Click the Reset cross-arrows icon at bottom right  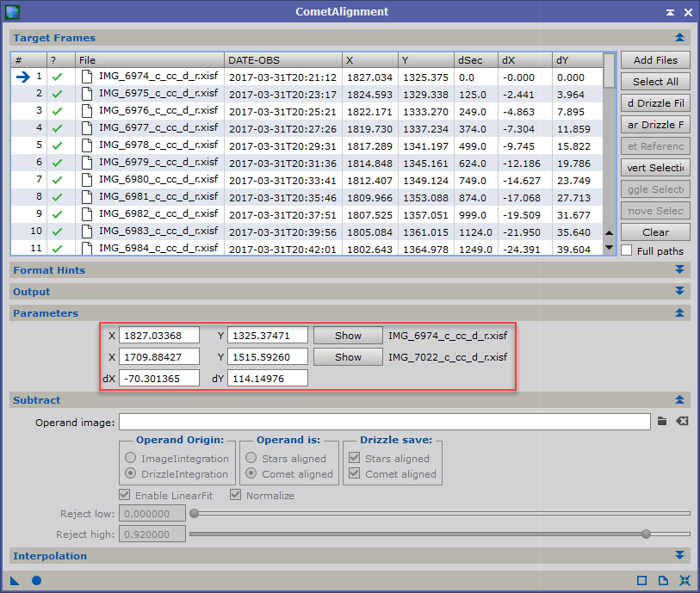pos(685,580)
